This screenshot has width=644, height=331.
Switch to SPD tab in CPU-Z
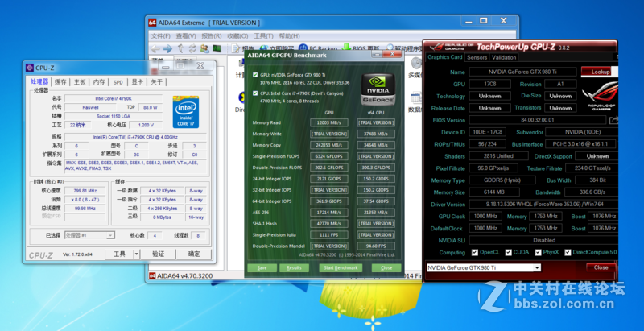click(118, 82)
